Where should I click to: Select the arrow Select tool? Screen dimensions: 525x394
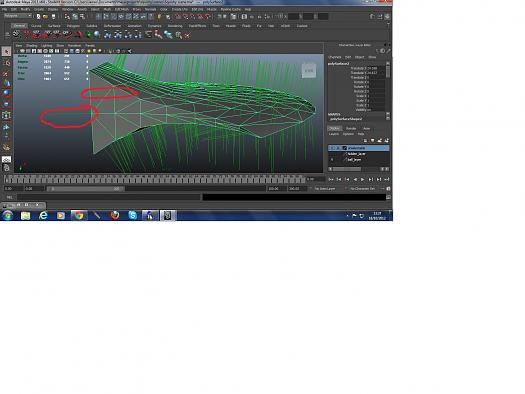6,51
